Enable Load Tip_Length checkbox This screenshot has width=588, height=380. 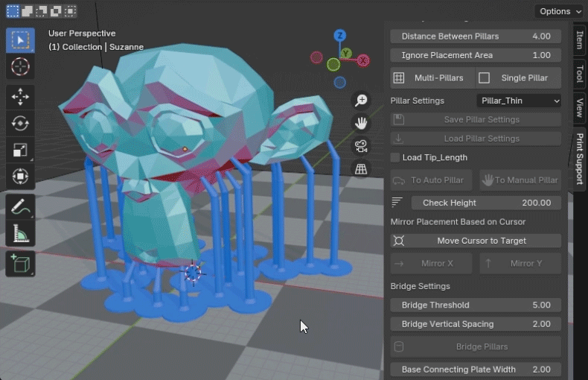(395, 157)
